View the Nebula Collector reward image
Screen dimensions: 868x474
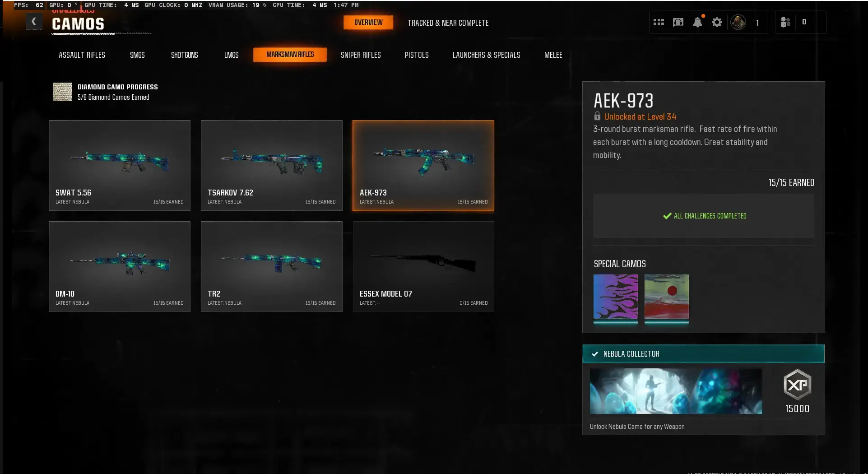pyautogui.click(x=676, y=391)
